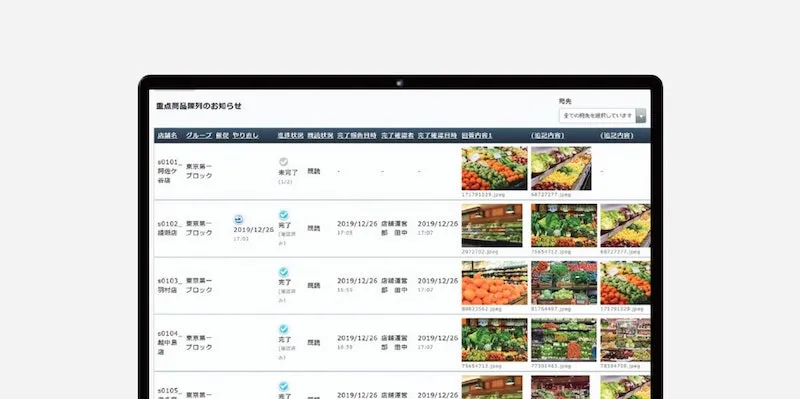Click blue completed check icon for s0102
The width and height of the screenshot is (800, 399).
click(x=283, y=215)
